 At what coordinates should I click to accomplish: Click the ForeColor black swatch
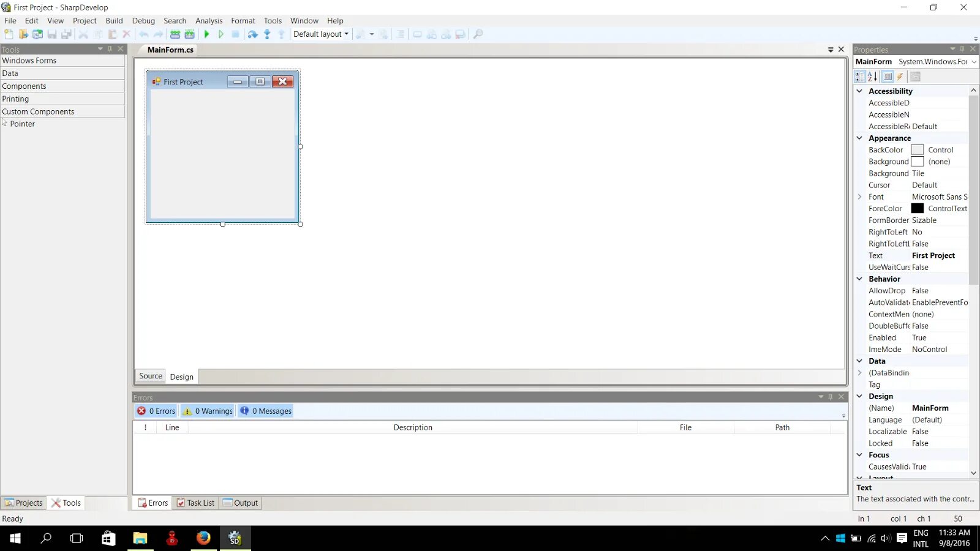click(x=917, y=209)
